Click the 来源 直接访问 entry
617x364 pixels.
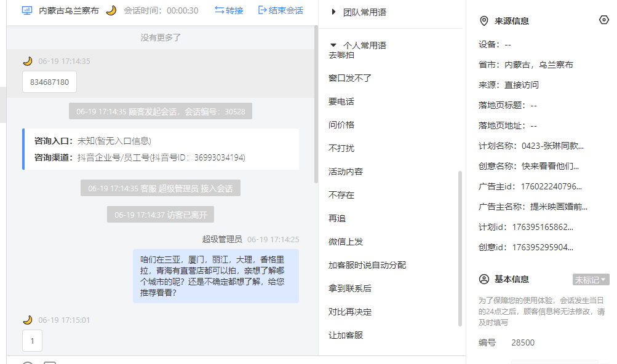coord(508,85)
